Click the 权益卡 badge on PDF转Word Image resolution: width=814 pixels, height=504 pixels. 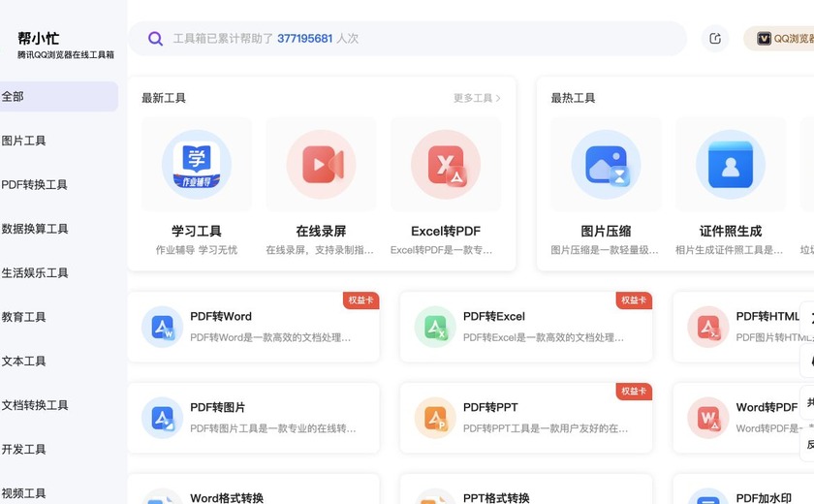(x=360, y=300)
